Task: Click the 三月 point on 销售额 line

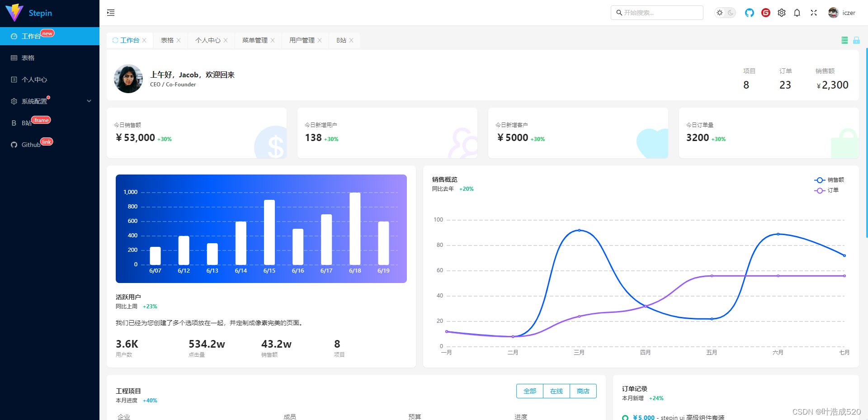Action: [579, 230]
